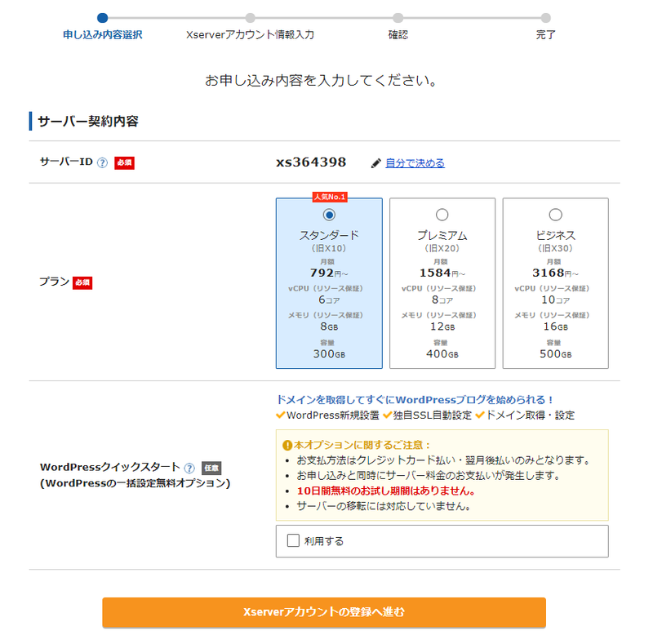653x644 pixels.
Task: Click the 1584円 monthly price
Action: pyautogui.click(x=442, y=273)
